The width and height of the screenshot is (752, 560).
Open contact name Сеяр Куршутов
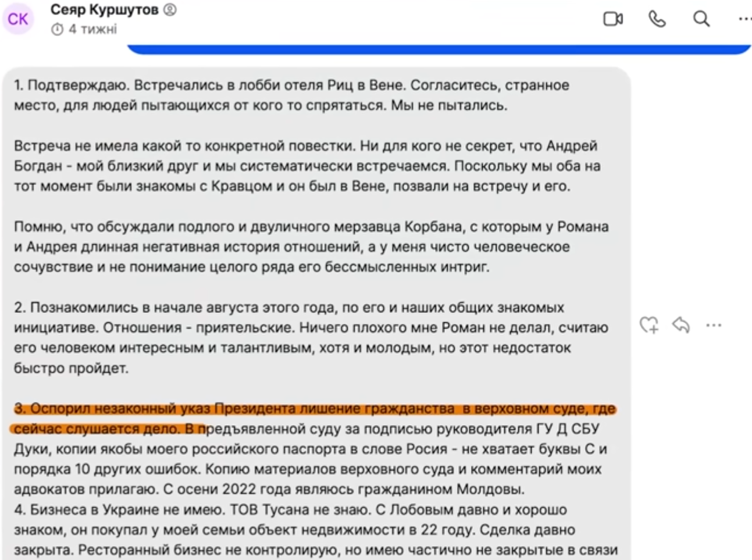pyautogui.click(x=104, y=10)
